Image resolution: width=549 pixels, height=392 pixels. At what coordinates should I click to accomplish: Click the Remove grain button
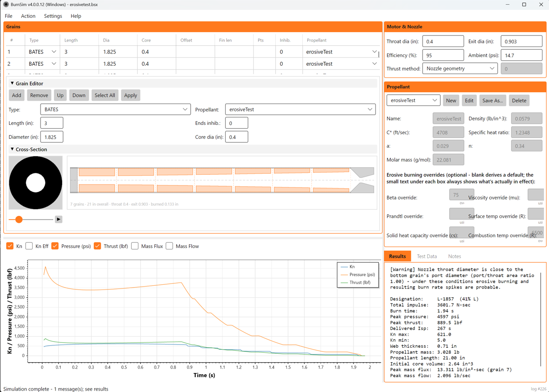click(39, 95)
